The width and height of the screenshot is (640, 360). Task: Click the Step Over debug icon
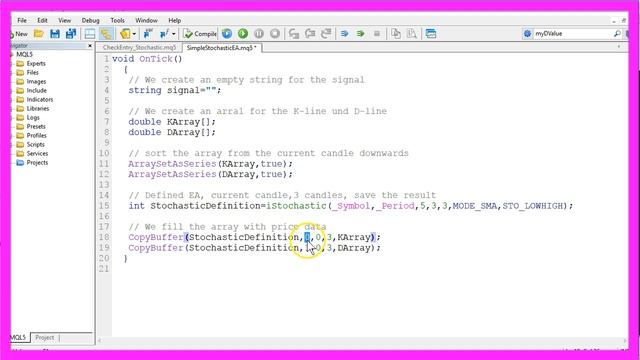pyautogui.click(x=310, y=33)
